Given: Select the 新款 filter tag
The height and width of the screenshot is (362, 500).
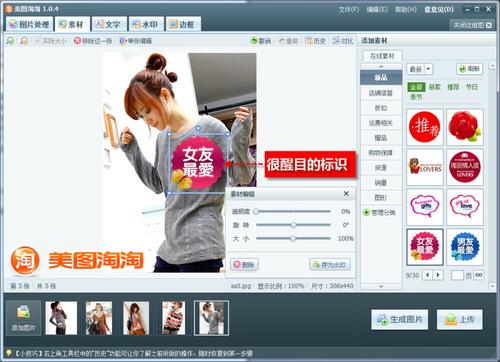Looking at the screenshot, I should point(435,87).
